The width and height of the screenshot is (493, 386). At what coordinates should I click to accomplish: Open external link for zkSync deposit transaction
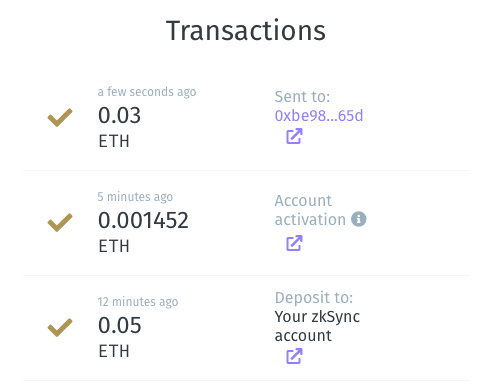(294, 356)
